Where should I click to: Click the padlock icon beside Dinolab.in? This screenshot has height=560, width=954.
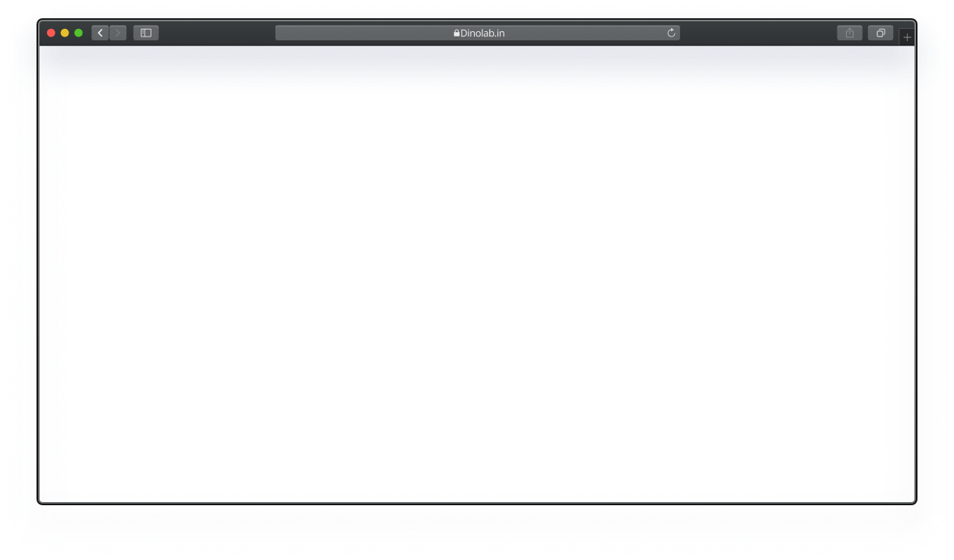point(456,33)
